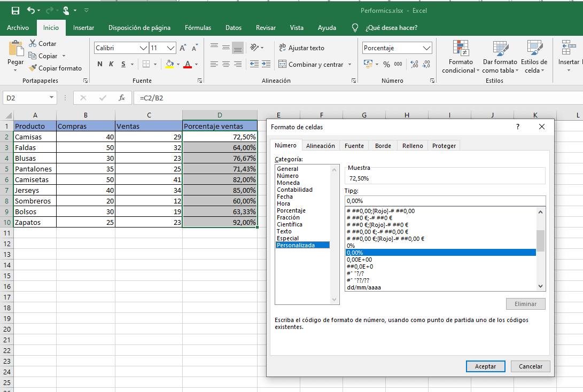Expand the Porcentaje number format dropdown
The width and height of the screenshot is (583, 392).
coord(426,48)
